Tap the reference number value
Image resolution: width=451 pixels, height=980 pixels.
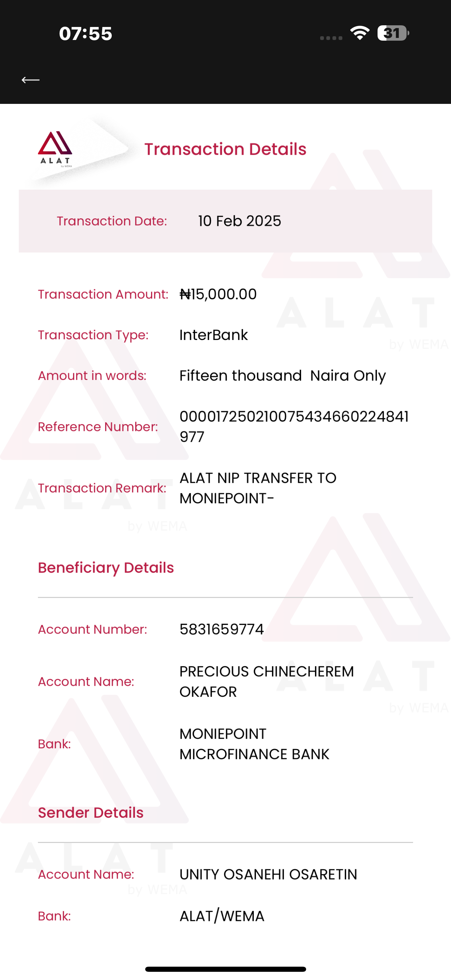point(293,426)
